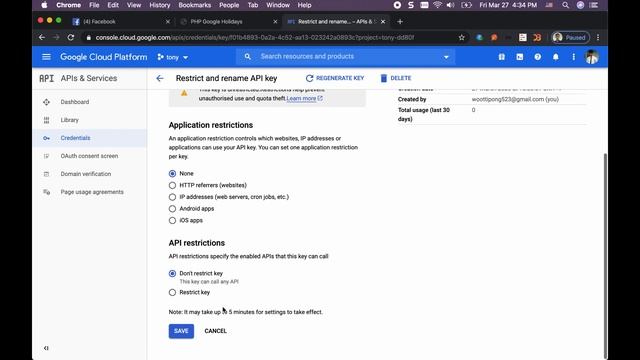Select the Restrict key option
The height and width of the screenshot is (360, 640).
172,292
